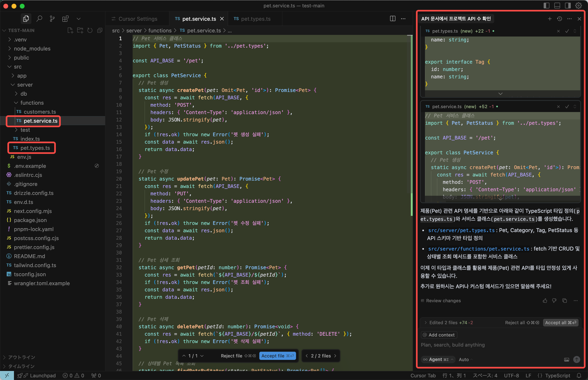This screenshot has height=380, width=588.
Task: Expand the node_modules folder
Action: (32, 49)
